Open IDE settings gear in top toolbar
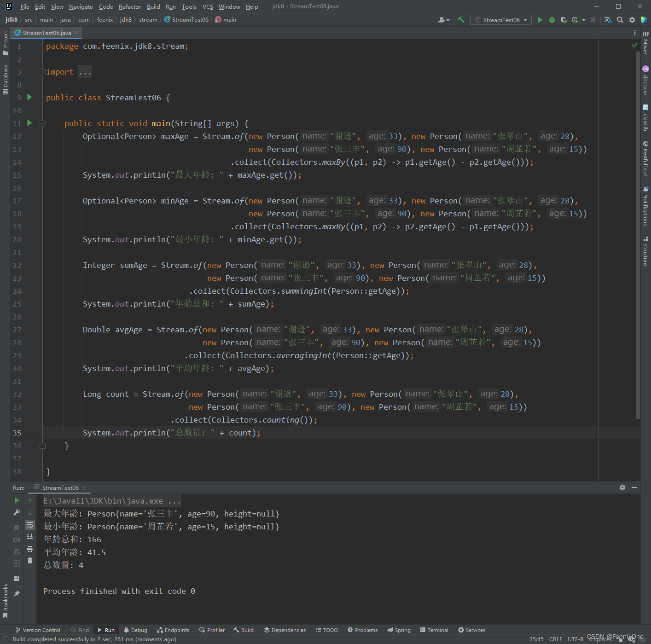Screen dimensions: 651x644 point(632,20)
